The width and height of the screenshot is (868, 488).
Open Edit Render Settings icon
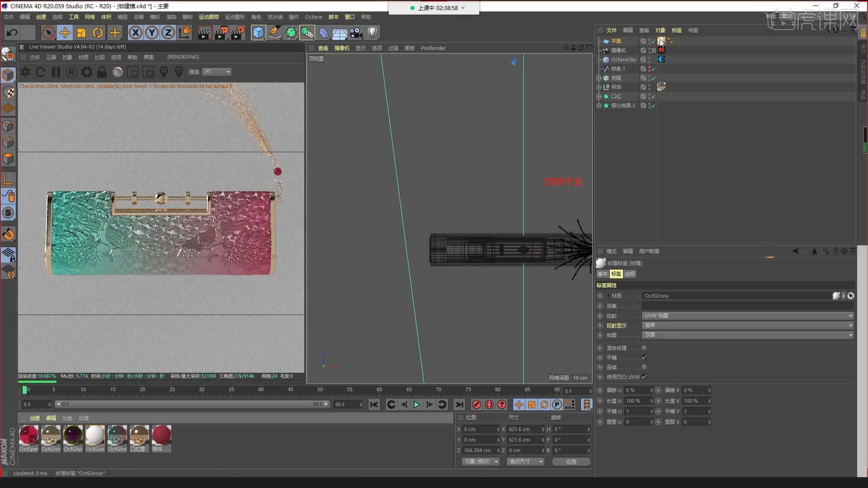238,33
